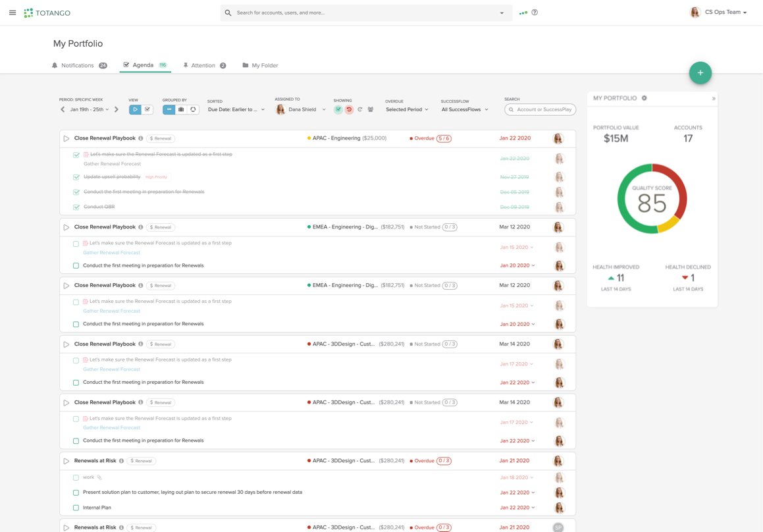Open the All SuccessFlows dropdown
Screen dimensions: 763x532
464,109
